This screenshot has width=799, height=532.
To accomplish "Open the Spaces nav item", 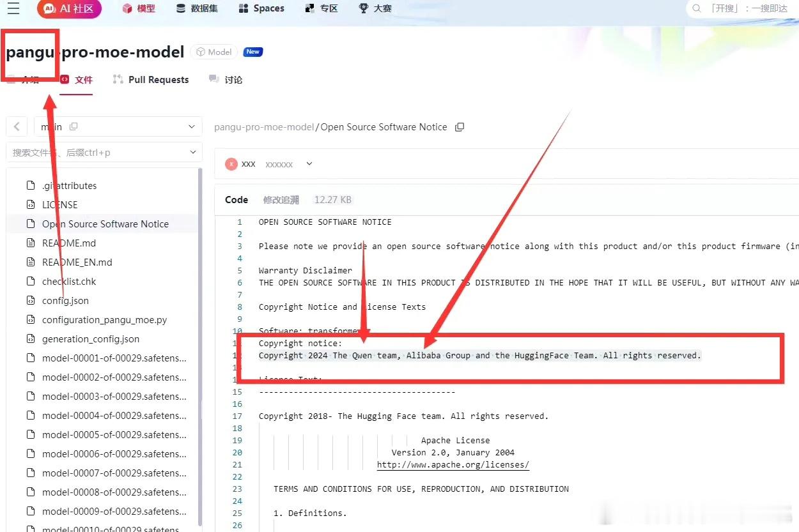I will tap(261, 8).
